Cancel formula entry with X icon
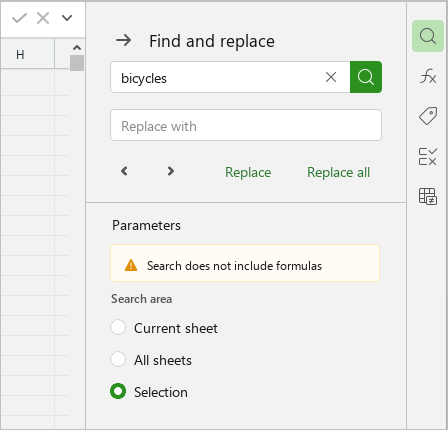Screen dimensions: 448x430 [43, 18]
